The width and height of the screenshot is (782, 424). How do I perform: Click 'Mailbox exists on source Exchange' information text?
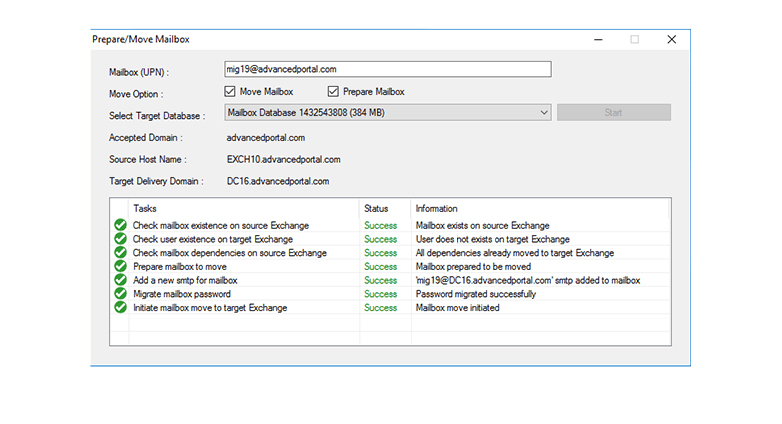click(483, 225)
